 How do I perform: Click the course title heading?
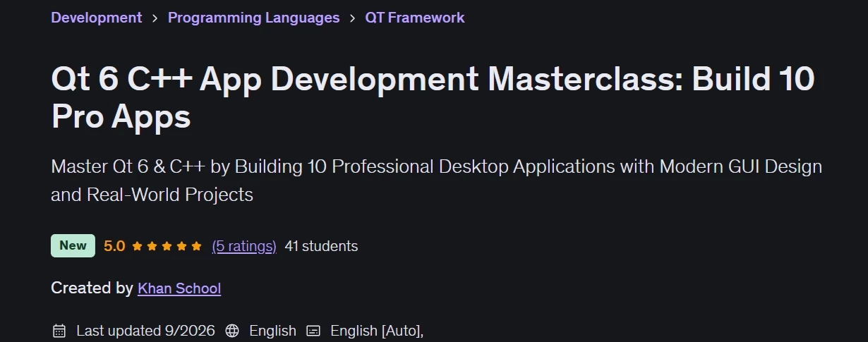pyautogui.click(x=433, y=98)
